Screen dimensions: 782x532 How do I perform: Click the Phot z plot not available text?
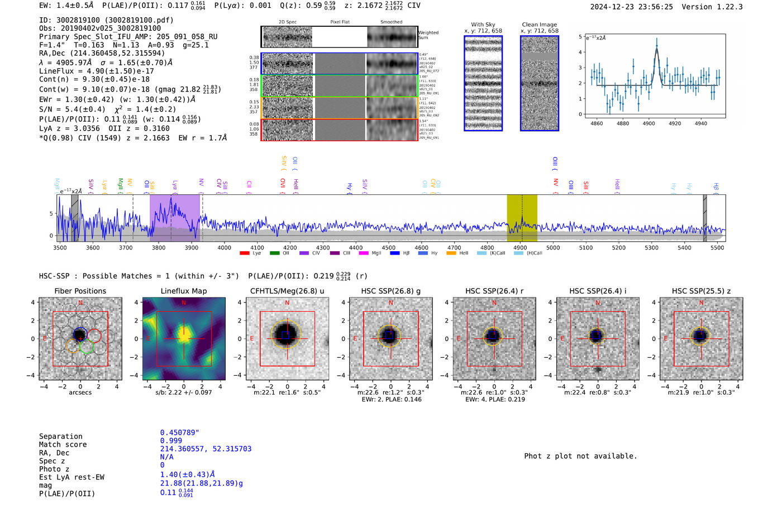pos(581,456)
